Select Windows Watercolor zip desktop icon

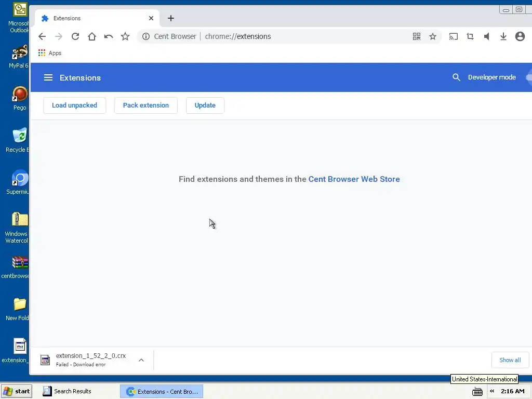18,228
